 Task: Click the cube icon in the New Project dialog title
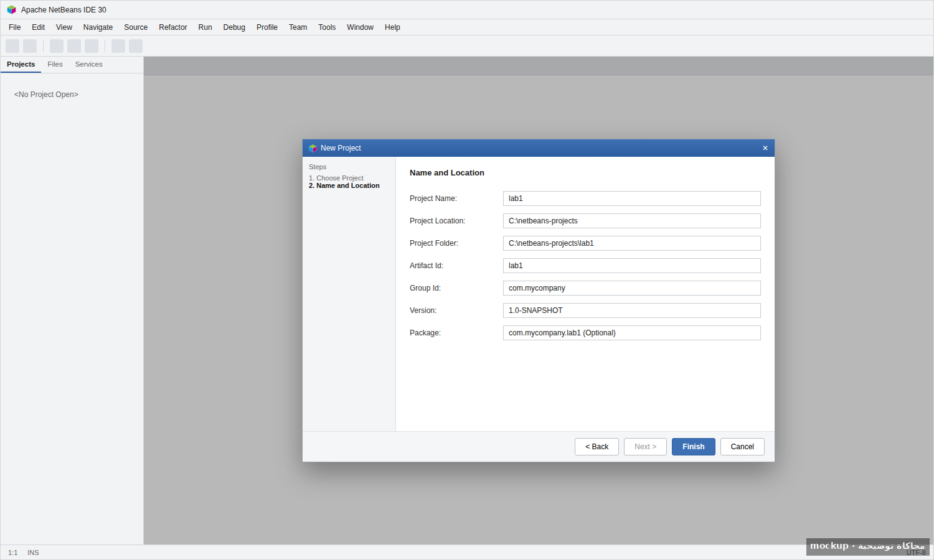tap(313, 148)
